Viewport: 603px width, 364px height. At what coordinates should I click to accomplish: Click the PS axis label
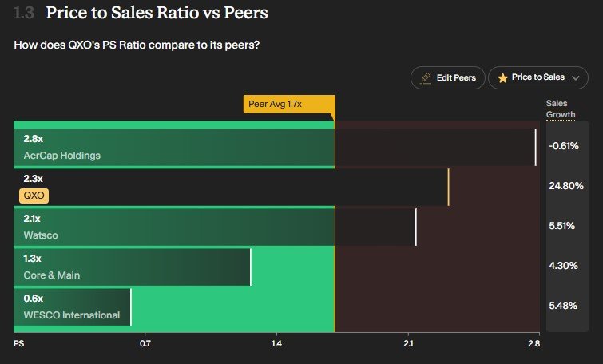point(18,344)
